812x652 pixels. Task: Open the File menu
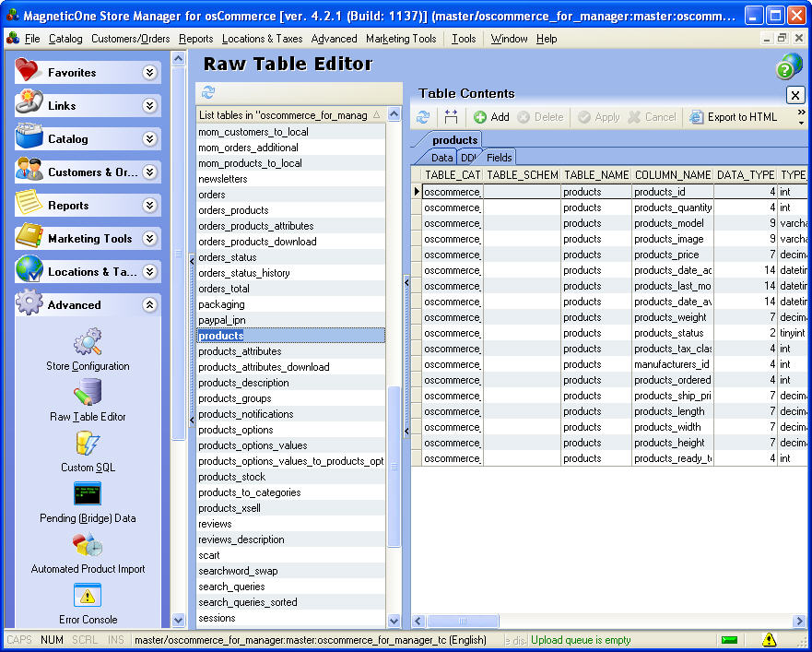coord(32,39)
